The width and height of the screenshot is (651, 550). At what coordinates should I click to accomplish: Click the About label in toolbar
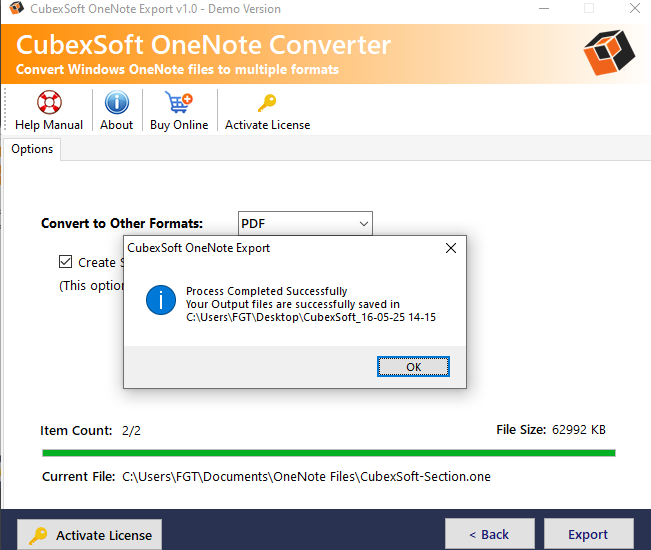pos(117,125)
